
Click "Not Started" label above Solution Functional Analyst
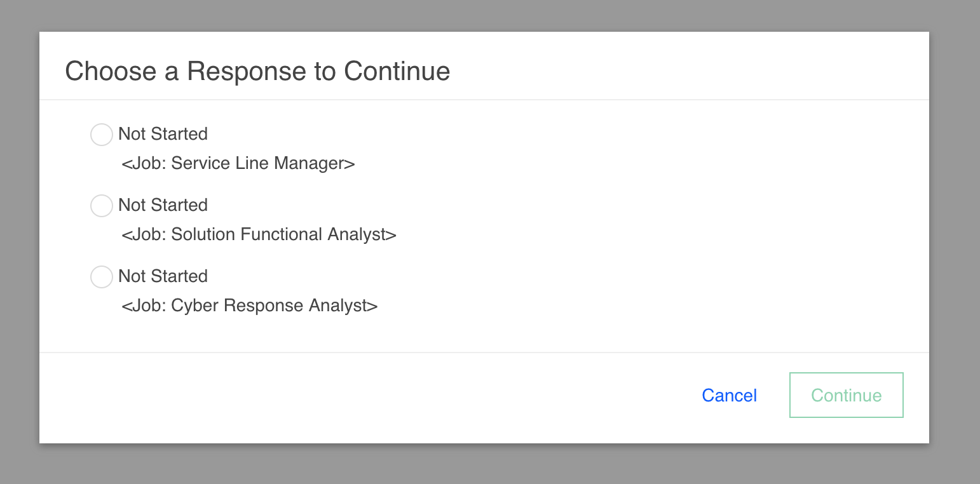(x=163, y=205)
